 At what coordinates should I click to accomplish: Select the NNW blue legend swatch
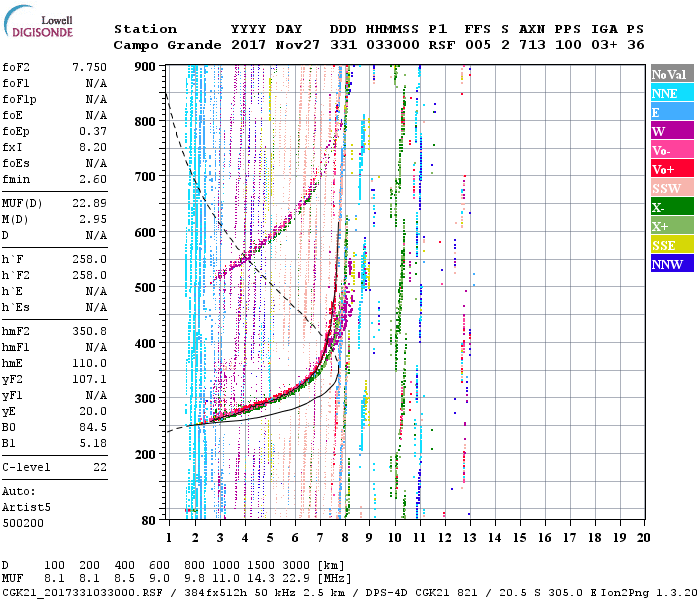pos(670,265)
